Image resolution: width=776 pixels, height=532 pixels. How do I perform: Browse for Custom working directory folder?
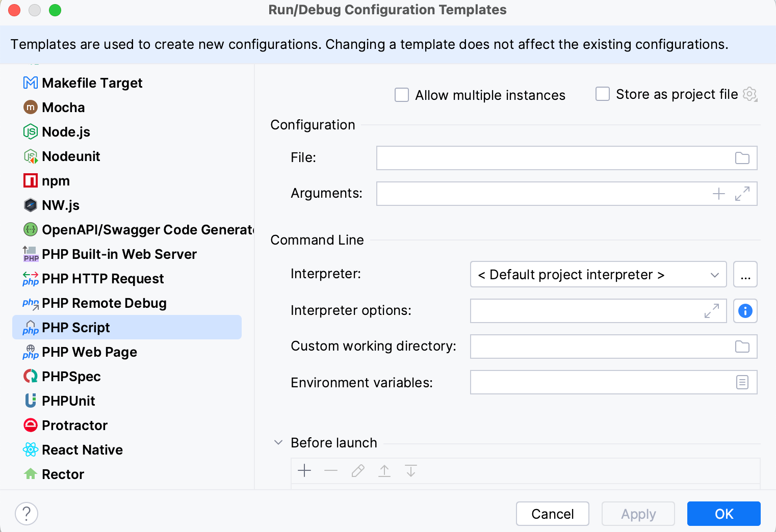742,347
